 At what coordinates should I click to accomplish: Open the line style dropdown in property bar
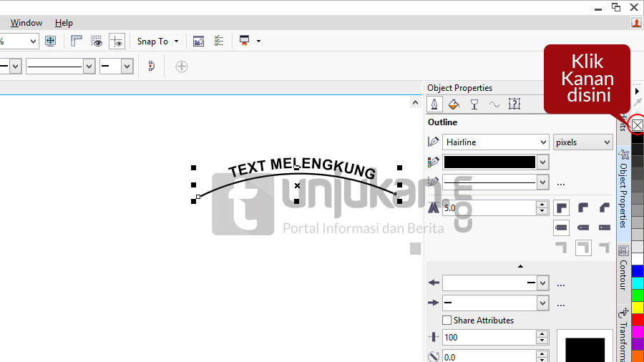point(89,66)
